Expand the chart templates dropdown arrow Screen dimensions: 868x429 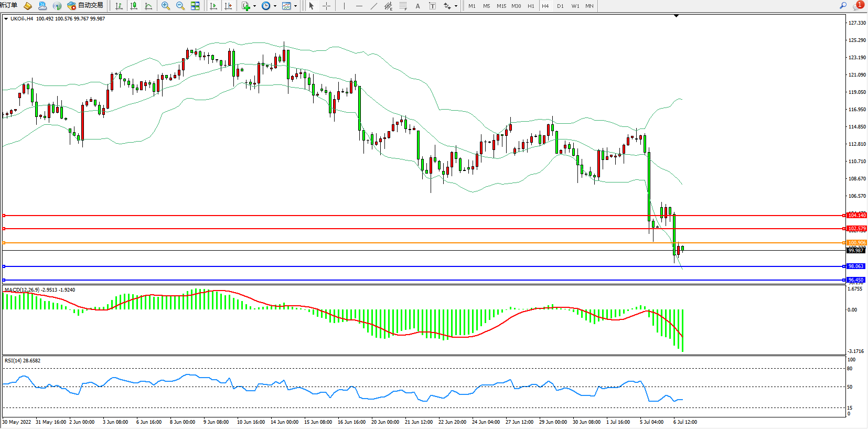(x=296, y=6)
